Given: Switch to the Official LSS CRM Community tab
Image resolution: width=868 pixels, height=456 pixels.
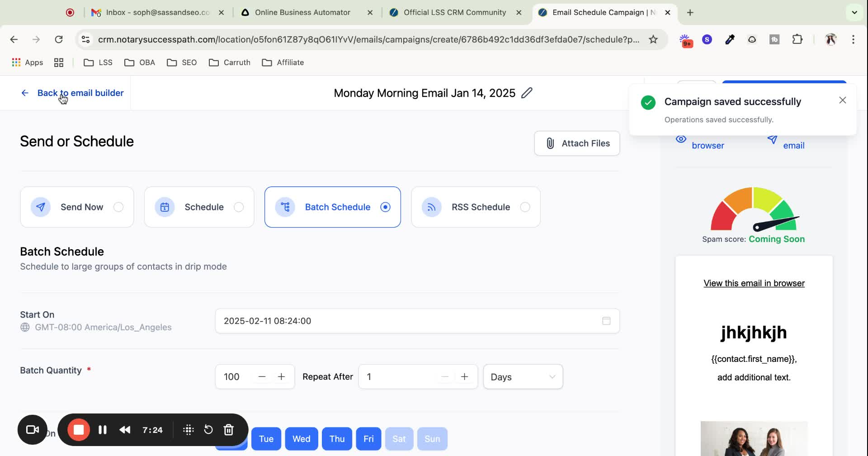Looking at the screenshot, I should pyautogui.click(x=455, y=13).
